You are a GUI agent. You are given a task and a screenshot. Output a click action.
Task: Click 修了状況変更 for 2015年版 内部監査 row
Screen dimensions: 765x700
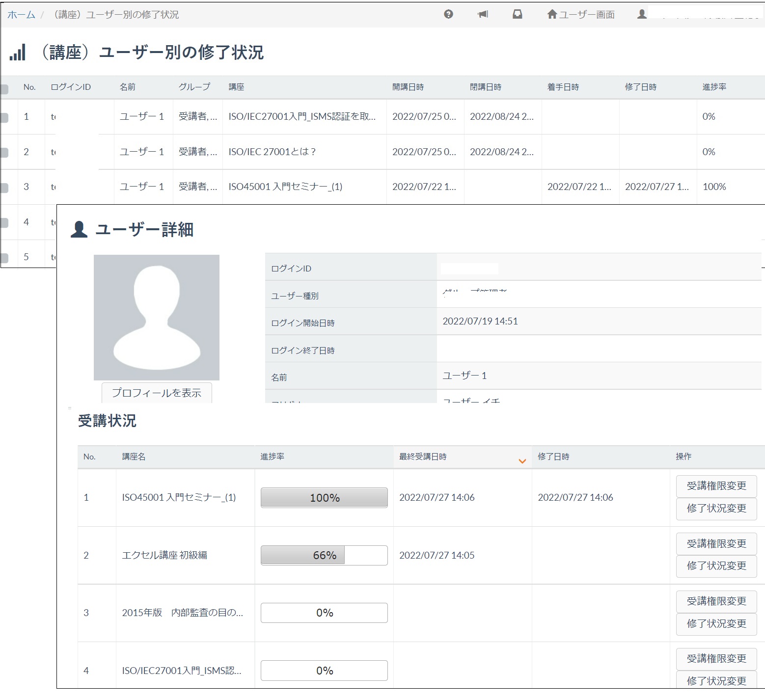click(x=716, y=624)
